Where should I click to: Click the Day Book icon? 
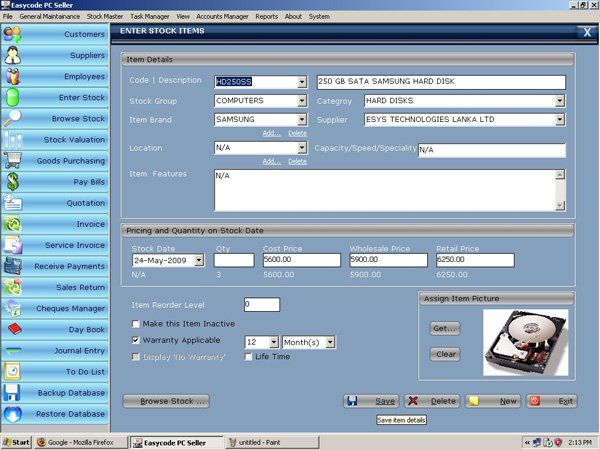[14, 329]
